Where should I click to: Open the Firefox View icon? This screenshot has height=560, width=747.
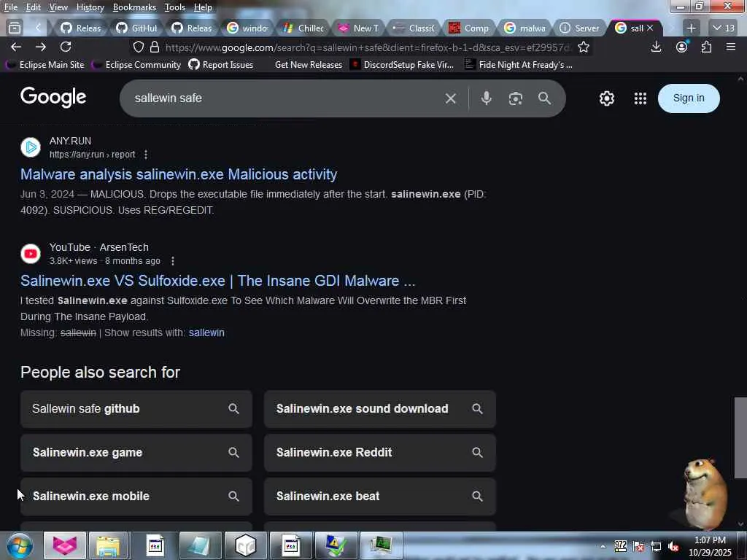[15, 28]
